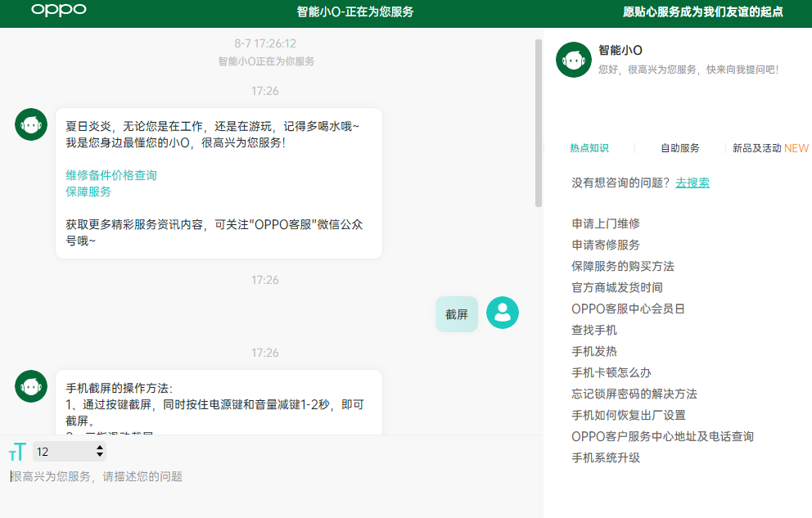812x518 pixels.
Task: Click the 智能小O avatar in right panel
Action: click(573, 60)
